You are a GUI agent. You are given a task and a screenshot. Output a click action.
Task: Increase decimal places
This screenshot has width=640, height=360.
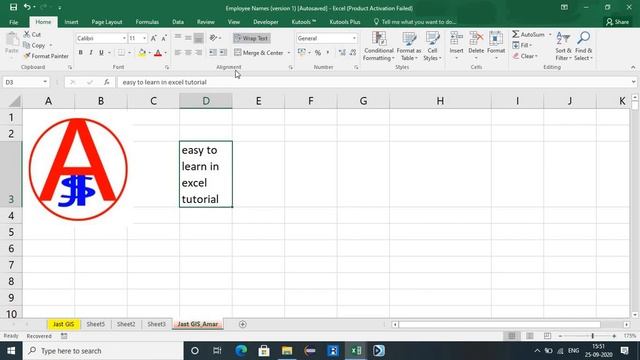tap(342, 53)
